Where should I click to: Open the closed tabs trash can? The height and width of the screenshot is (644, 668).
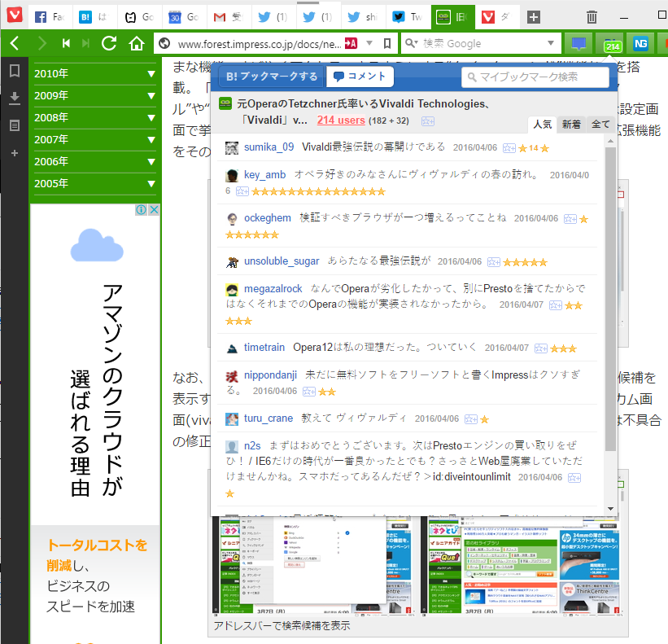pyautogui.click(x=592, y=17)
